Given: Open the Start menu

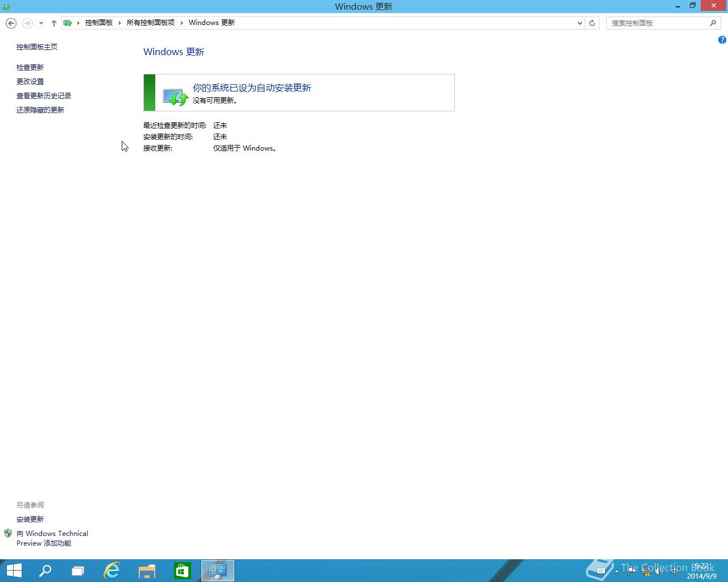Looking at the screenshot, I should click(14, 571).
